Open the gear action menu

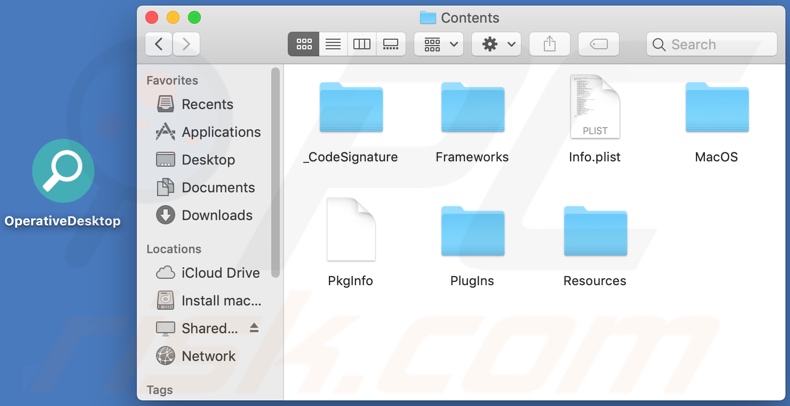coord(496,44)
